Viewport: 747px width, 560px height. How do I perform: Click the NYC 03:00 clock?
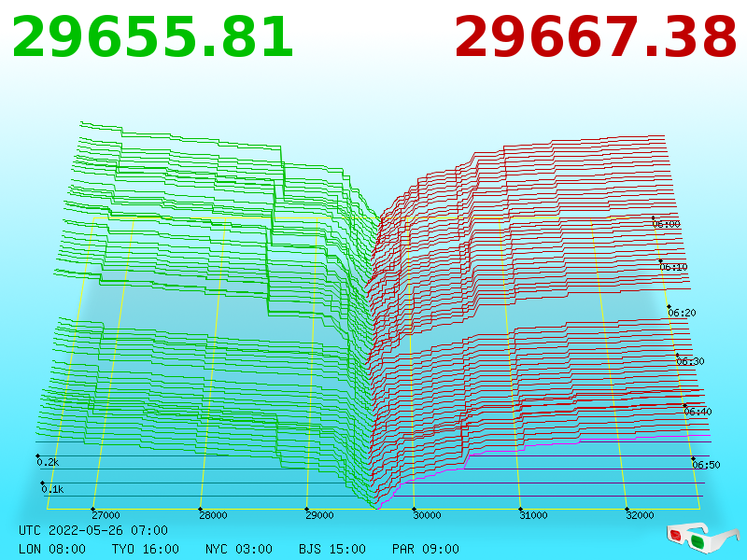[239, 549]
